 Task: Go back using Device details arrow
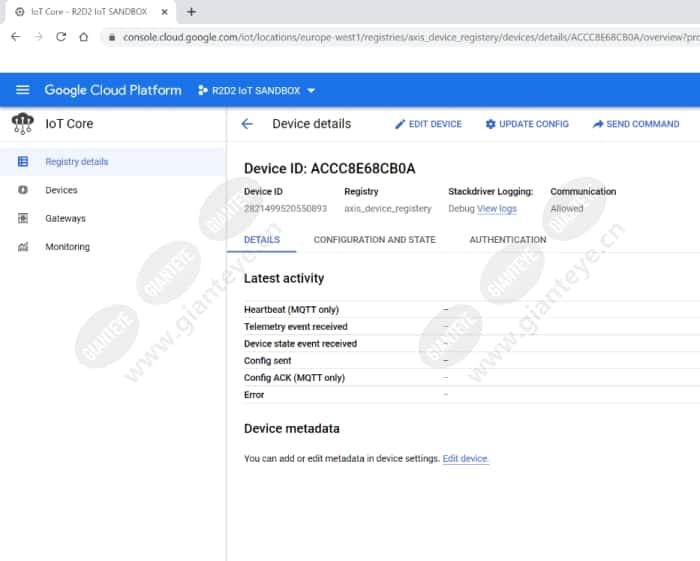point(247,124)
